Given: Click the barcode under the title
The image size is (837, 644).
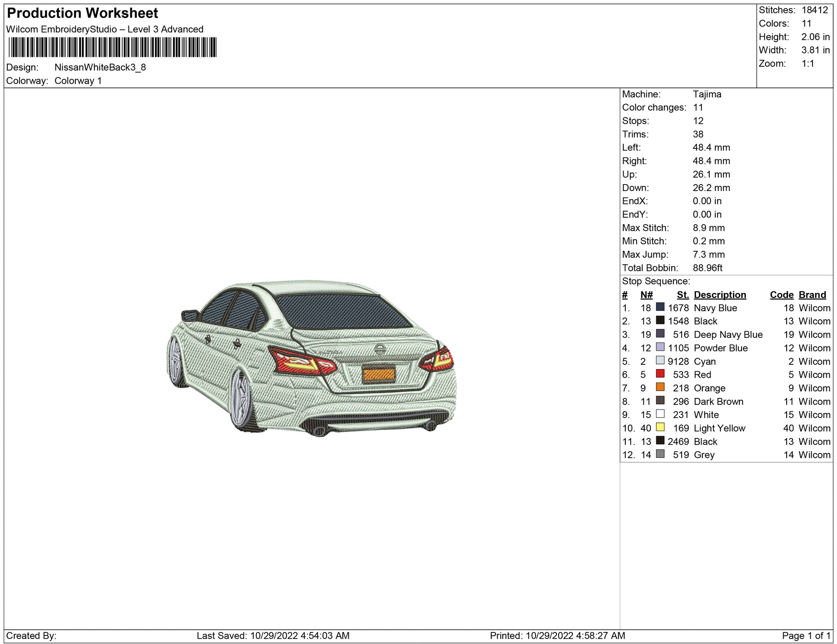Looking at the screenshot, I should (x=112, y=47).
